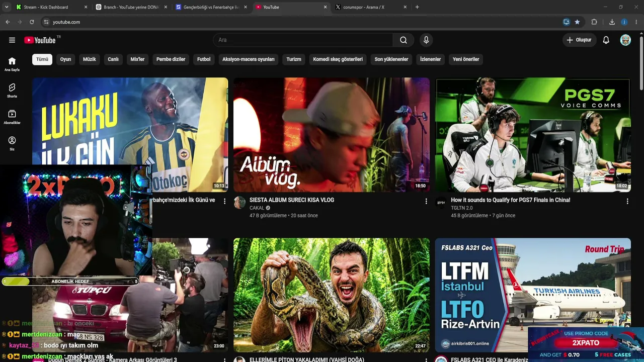Screen dimensions: 644x362
Task: Open more options for SIESTA ALBUM video
Action: (426, 201)
